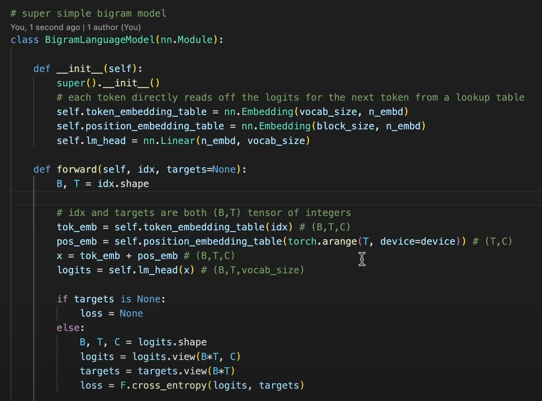Screen dimensions: 542x401
Task: Click the 'B, T = idx.shape' line
Action: 103,184
